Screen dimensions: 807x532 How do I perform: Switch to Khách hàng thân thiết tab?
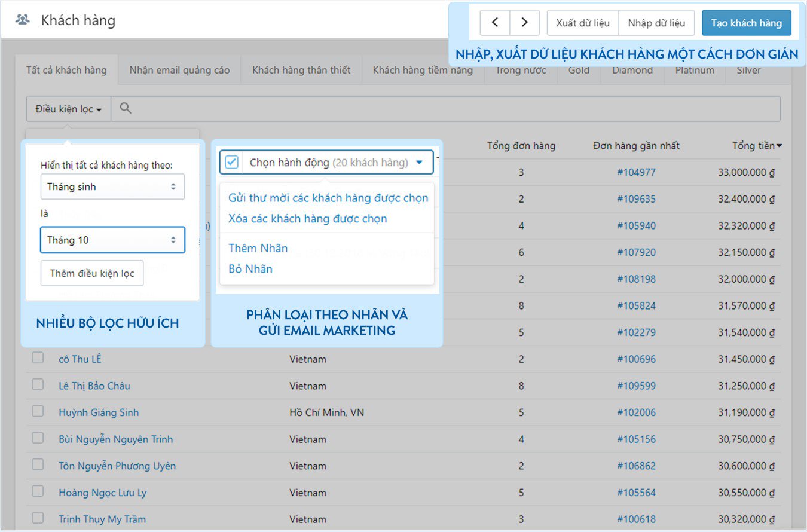coord(301,70)
